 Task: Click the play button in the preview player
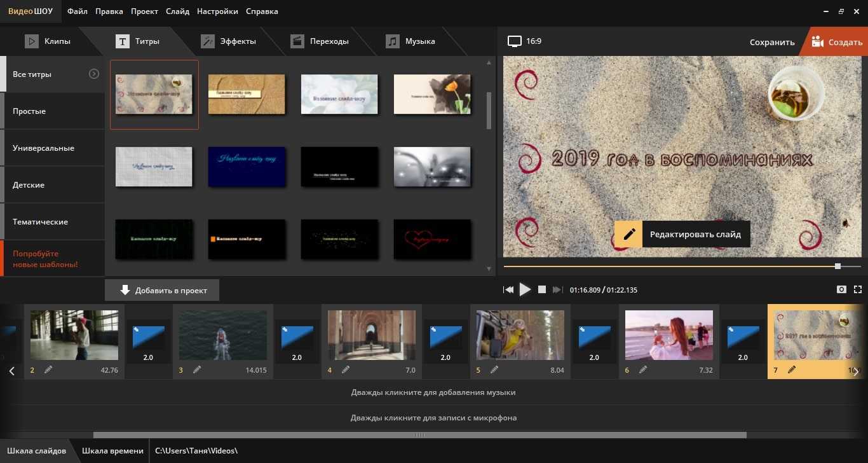pyautogui.click(x=525, y=289)
